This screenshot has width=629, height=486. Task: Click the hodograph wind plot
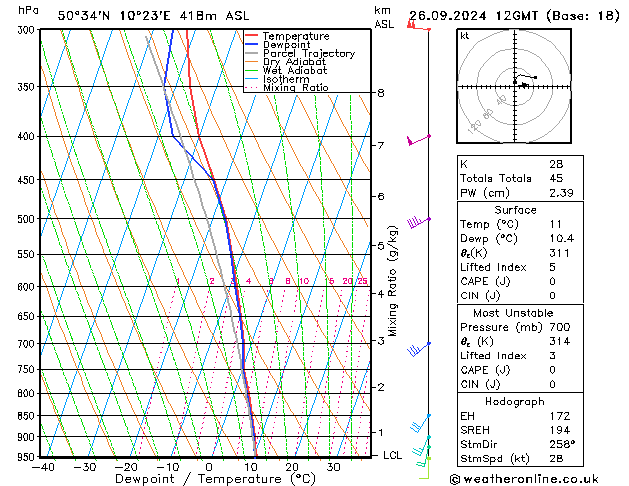[514, 86]
